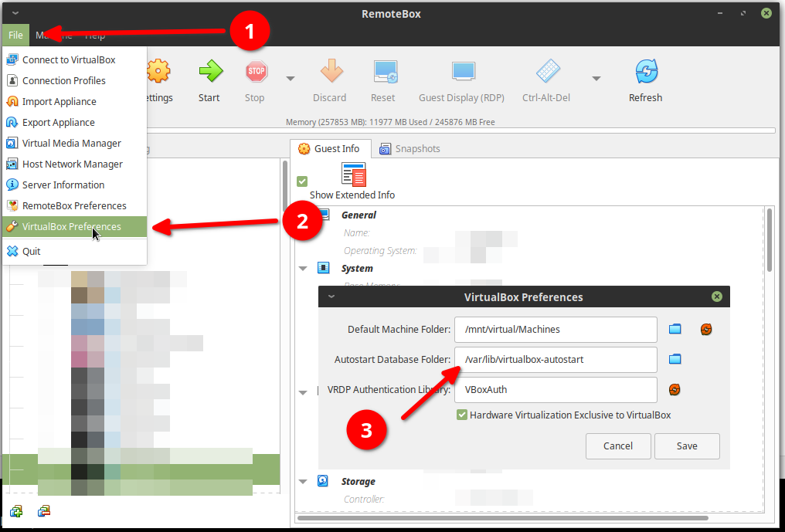Click the Save button in VirtualBox Preferences

coord(686,446)
